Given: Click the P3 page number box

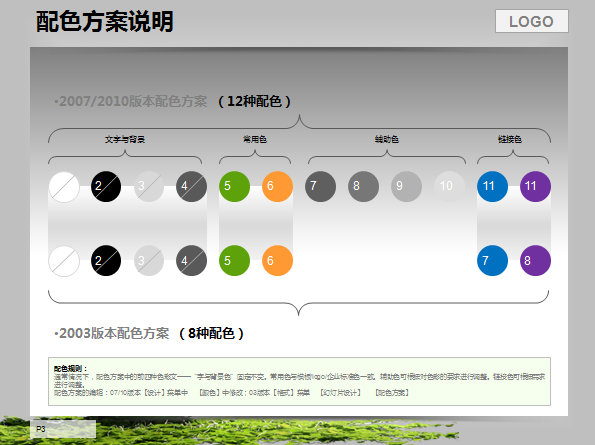Looking at the screenshot, I should [x=63, y=429].
